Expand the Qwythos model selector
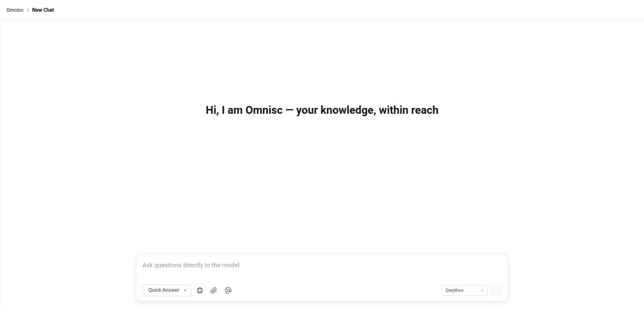Viewport: 644px width, 309px height. tap(465, 290)
